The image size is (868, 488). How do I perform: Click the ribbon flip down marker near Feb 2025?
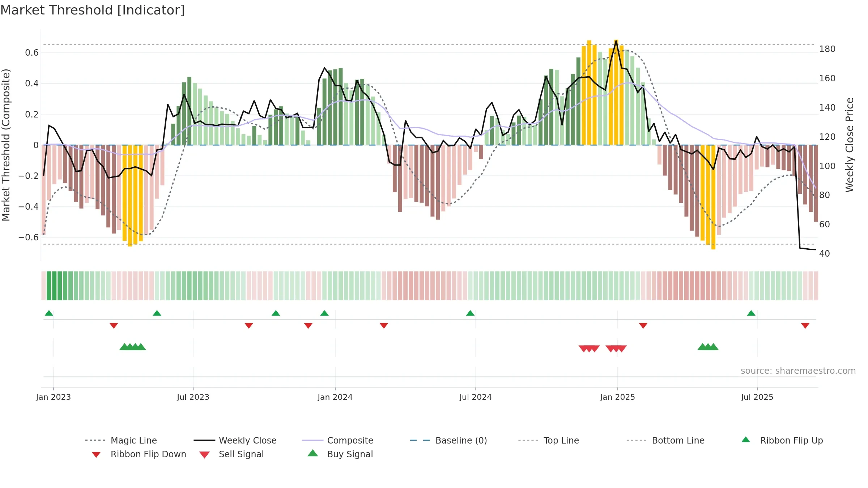643,326
